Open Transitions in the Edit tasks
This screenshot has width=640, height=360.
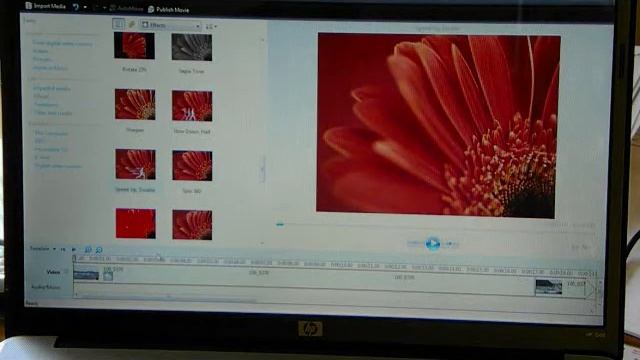pyautogui.click(x=46, y=104)
